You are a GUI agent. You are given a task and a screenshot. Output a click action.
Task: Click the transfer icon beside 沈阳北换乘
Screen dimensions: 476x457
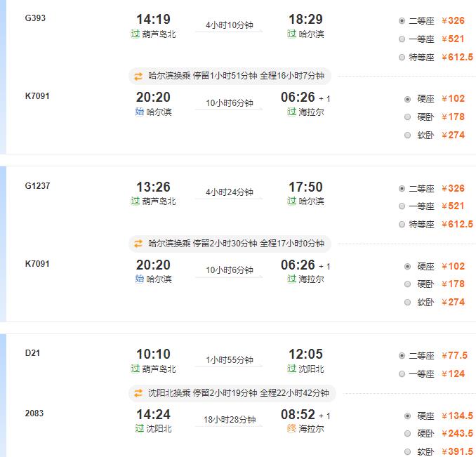click(x=138, y=393)
